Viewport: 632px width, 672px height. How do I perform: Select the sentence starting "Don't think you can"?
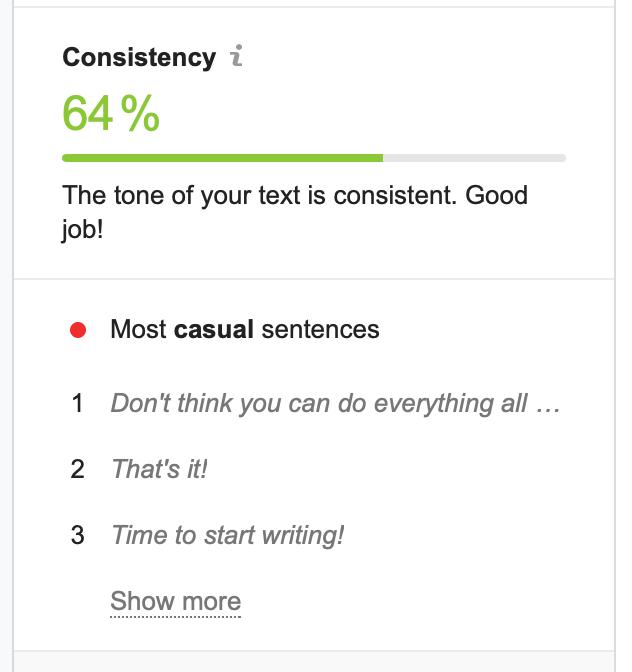(x=334, y=404)
